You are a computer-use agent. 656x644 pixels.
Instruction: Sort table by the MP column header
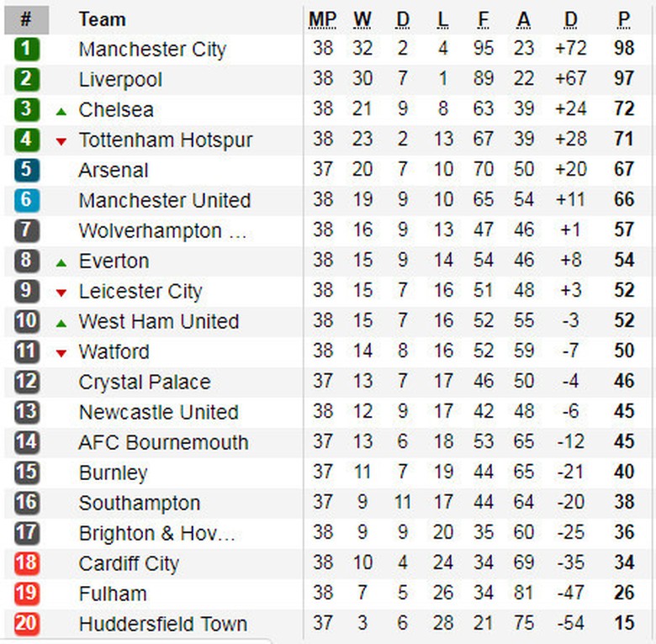pyautogui.click(x=322, y=19)
